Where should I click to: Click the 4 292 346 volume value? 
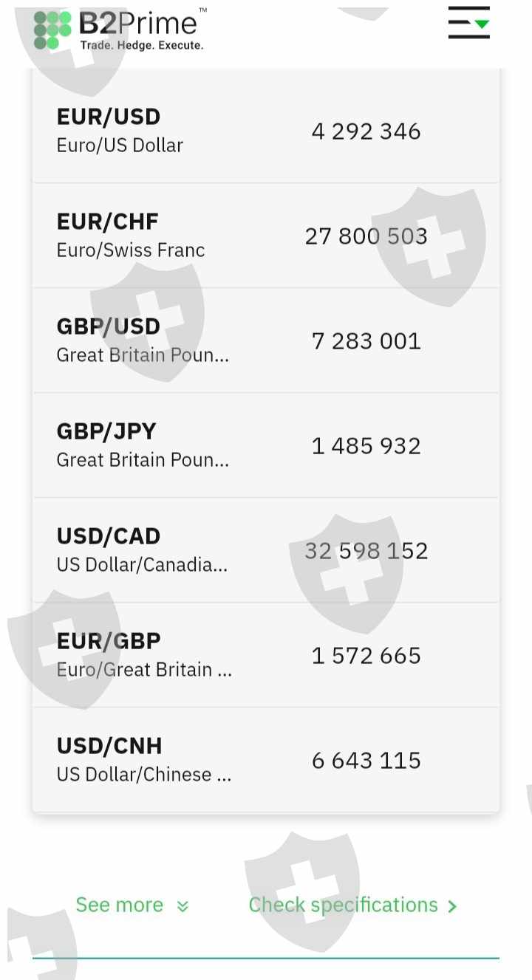[366, 131]
